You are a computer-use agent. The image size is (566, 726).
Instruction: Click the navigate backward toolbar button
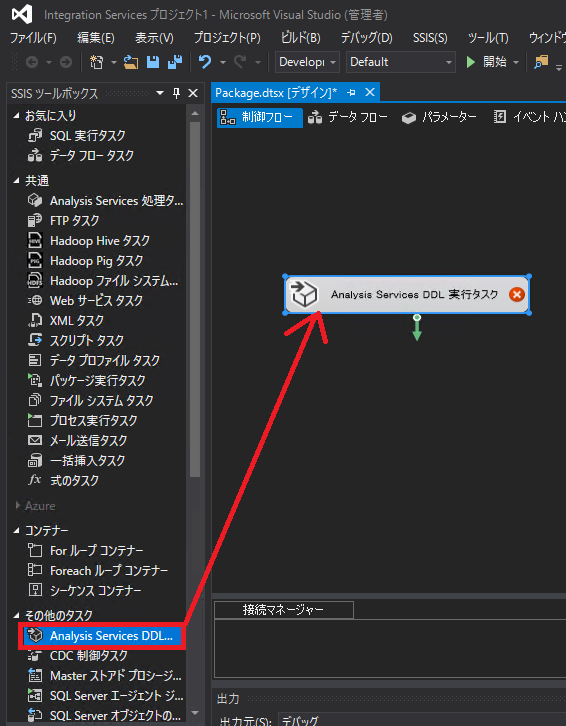pyautogui.click(x=32, y=62)
